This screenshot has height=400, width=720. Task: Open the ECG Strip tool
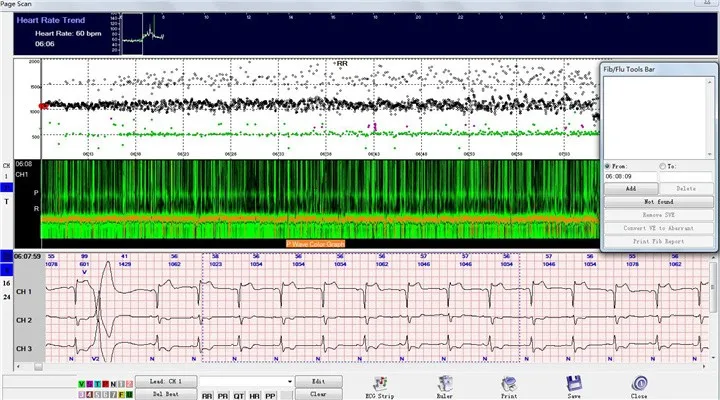379,385
